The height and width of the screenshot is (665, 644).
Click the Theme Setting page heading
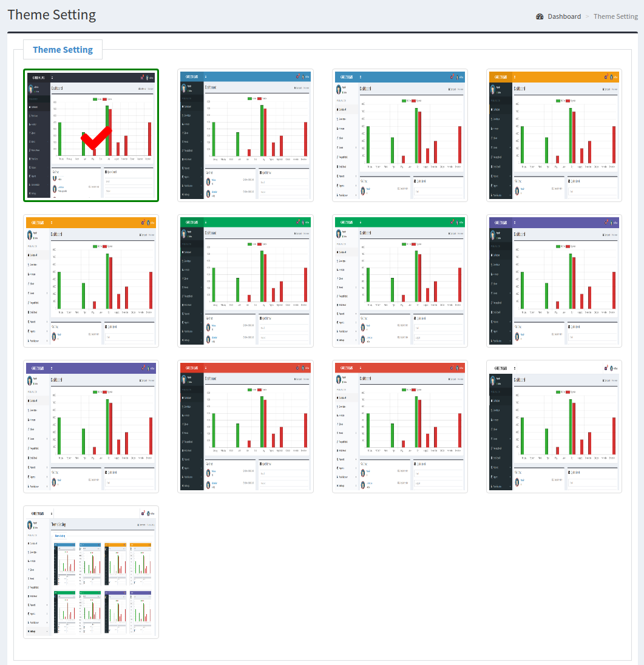52,15
